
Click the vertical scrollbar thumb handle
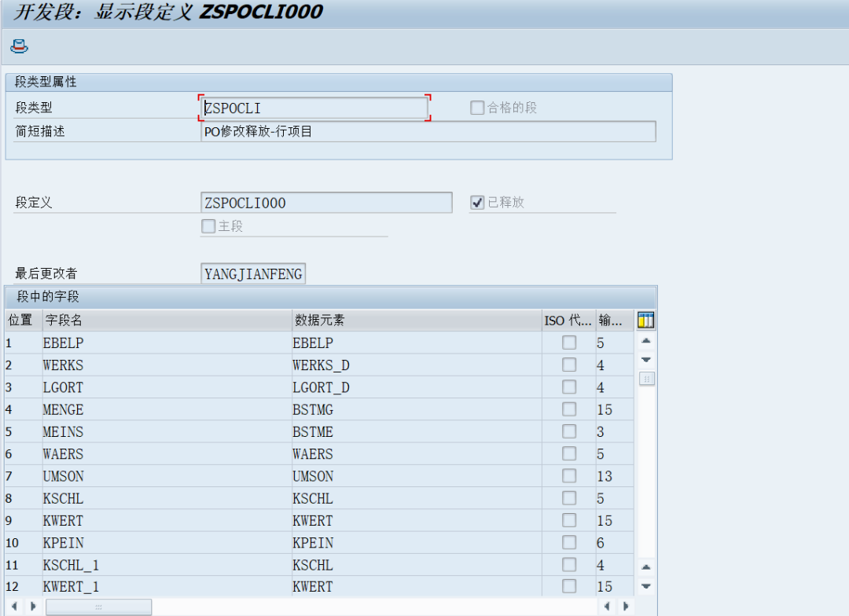(646, 379)
